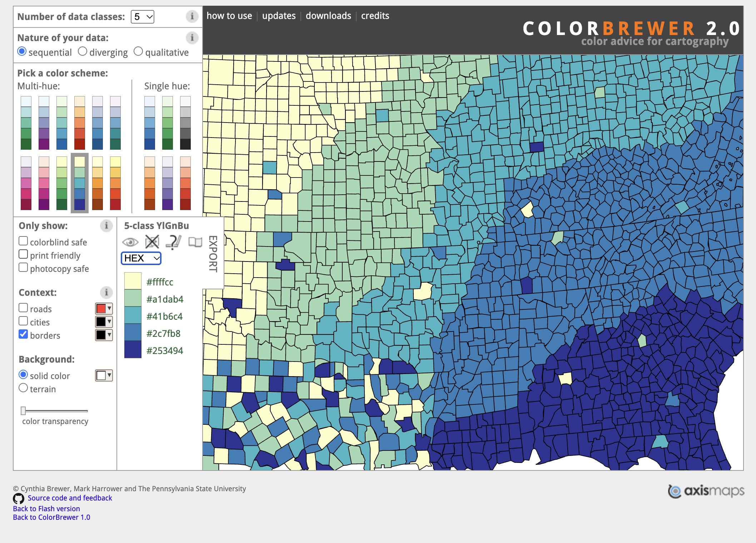Screen dimensions: 756x543
Task: Uncheck the borders checkbox
Action: tap(23, 334)
